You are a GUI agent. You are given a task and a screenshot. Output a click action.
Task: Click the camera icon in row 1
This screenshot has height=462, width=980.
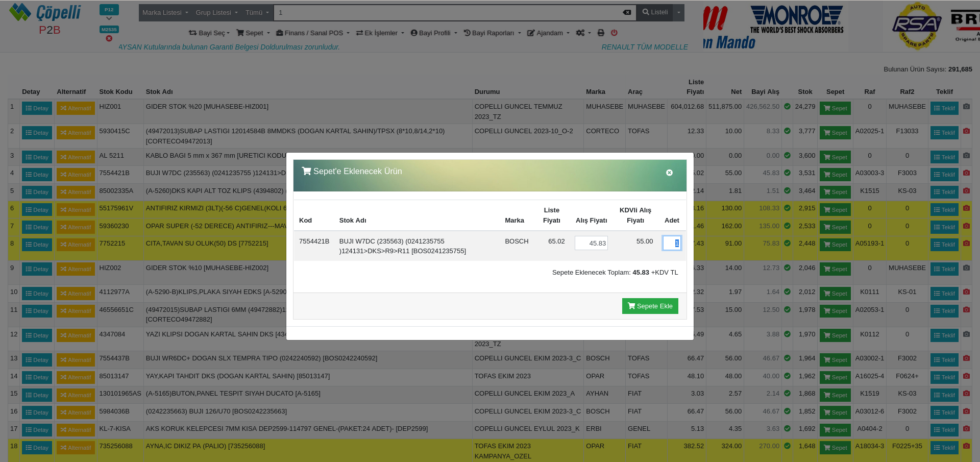tap(966, 107)
